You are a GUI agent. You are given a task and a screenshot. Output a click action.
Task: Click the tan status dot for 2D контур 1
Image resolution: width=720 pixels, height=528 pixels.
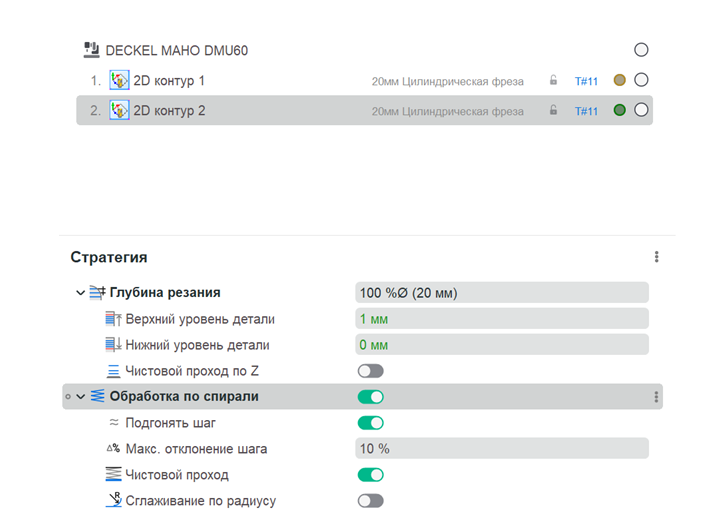(619, 80)
